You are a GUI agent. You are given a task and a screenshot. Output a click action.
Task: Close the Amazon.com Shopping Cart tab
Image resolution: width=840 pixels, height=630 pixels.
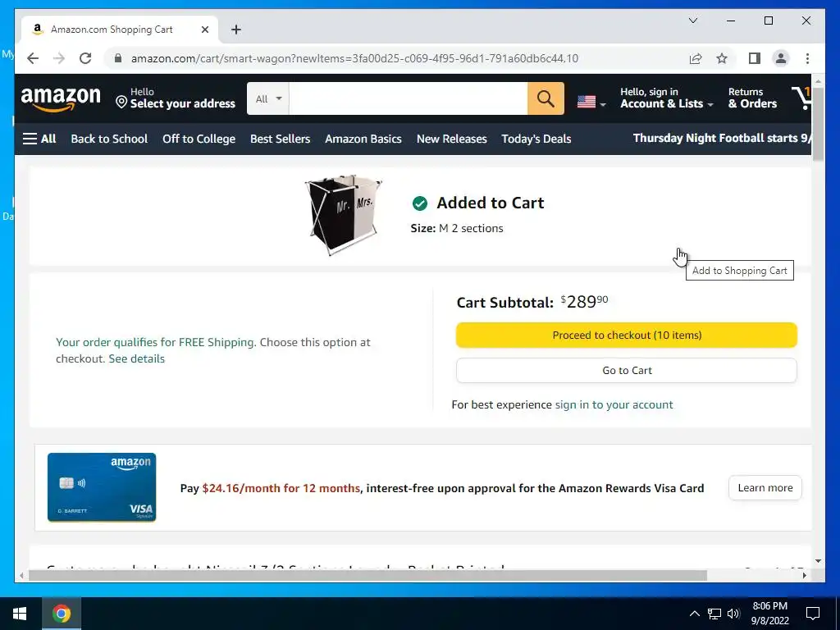point(204,30)
